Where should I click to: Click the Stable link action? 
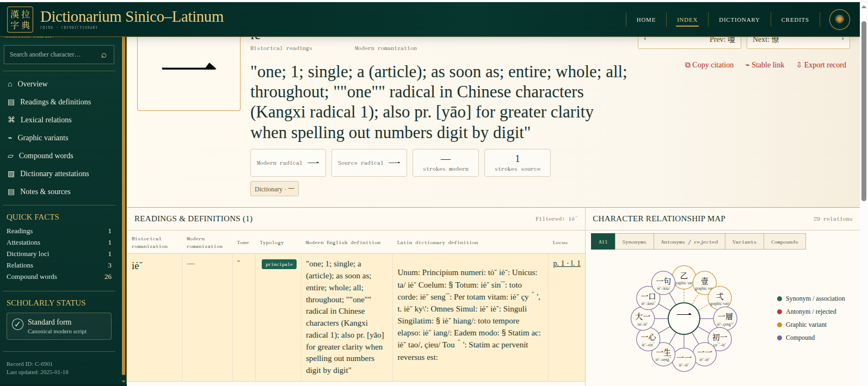(x=765, y=65)
